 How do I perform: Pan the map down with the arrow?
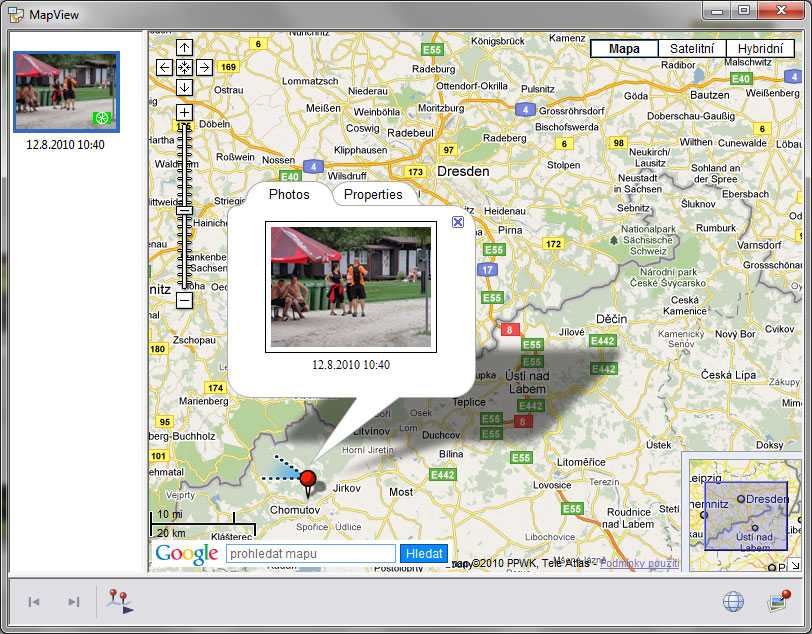184,87
